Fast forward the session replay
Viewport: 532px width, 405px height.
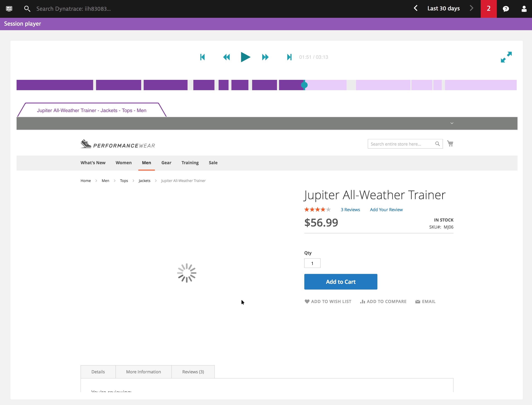[265, 57]
